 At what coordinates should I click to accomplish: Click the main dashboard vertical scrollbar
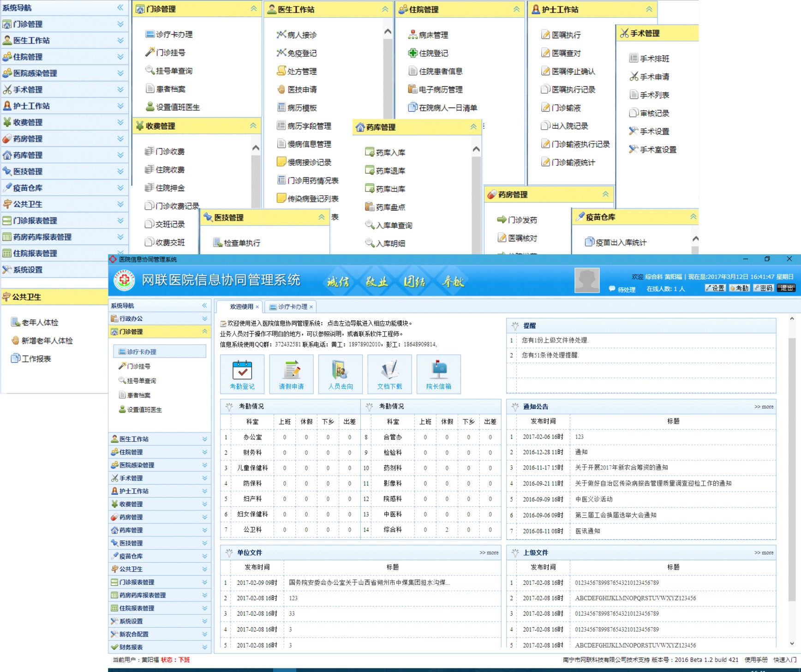click(792, 462)
